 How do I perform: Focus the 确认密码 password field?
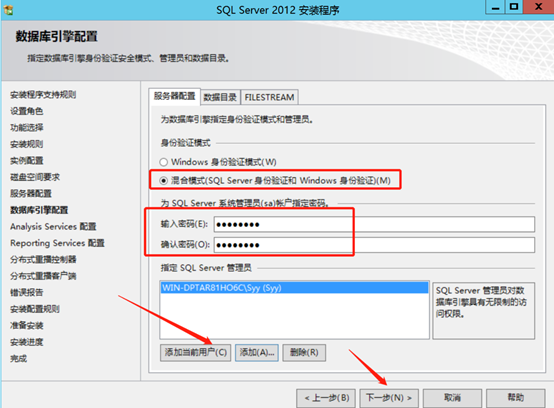pyautogui.click(x=374, y=245)
